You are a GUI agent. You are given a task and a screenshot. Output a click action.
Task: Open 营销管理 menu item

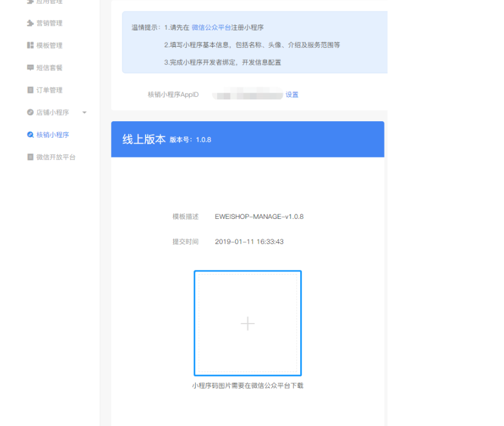[49, 23]
